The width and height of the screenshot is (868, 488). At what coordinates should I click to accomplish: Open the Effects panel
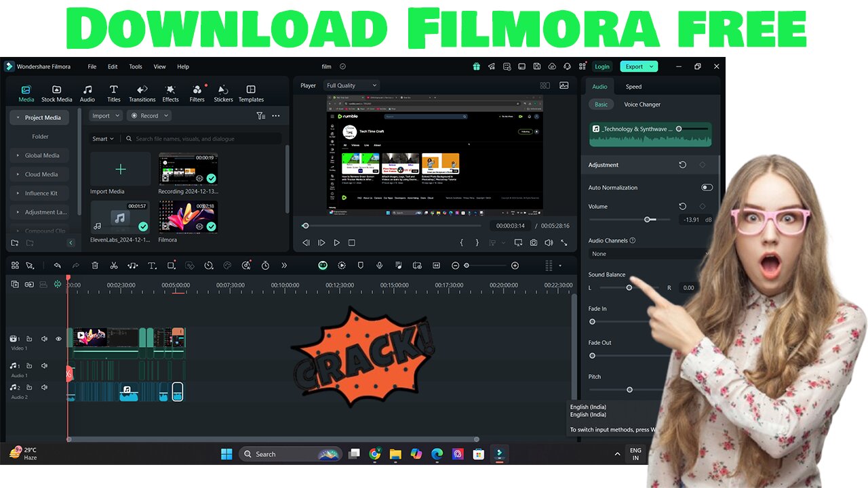[171, 94]
